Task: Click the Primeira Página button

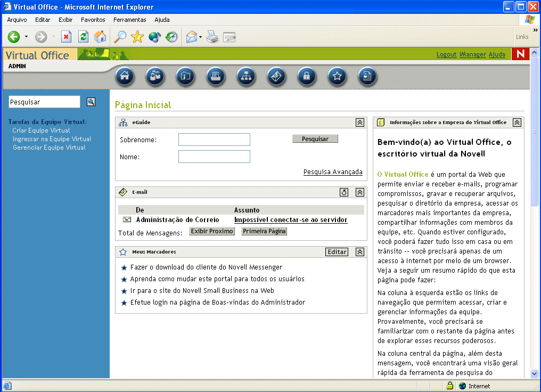Action: [264, 231]
